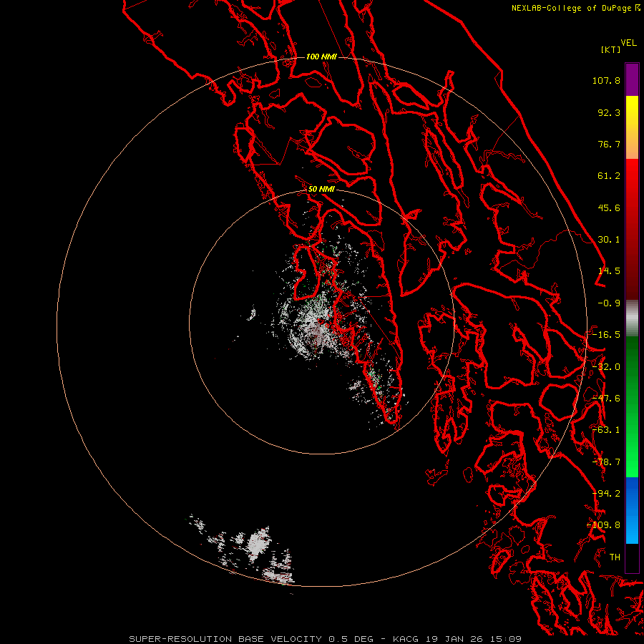
Task: Click the -94.2 legend value
Action: click(x=606, y=494)
